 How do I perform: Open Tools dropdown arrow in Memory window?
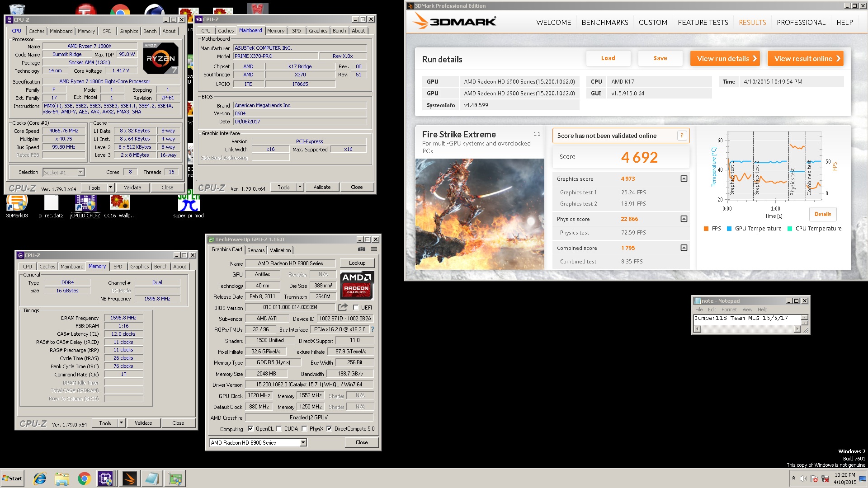pyautogui.click(x=121, y=423)
